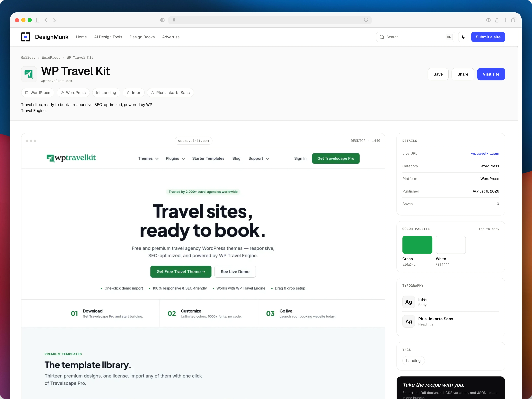Go to WordPress breadcrumb

point(51,57)
